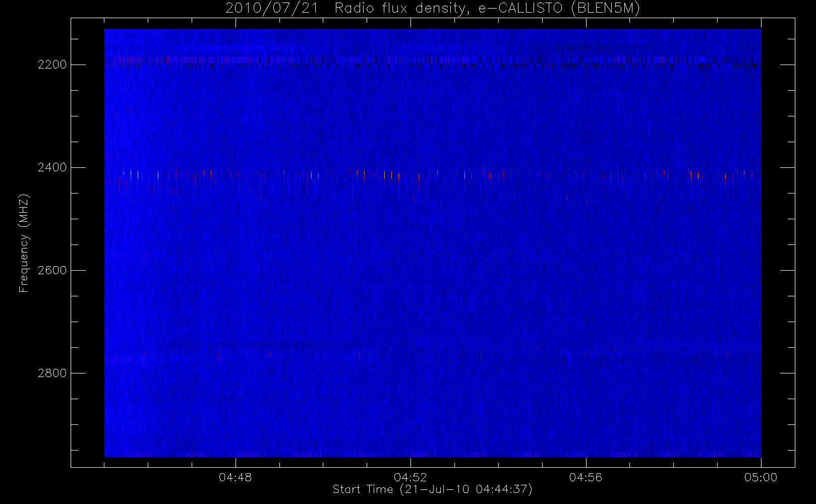The height and width of the screenshot is (504, 816).
Task: Select the 2600 frequency axis label
Action: point(52,270)
